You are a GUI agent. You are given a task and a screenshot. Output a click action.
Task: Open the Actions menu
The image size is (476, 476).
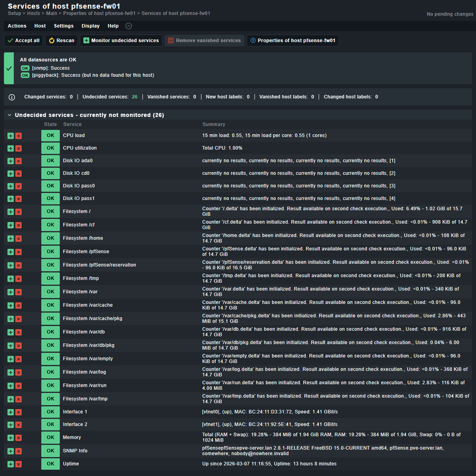(x=17, y=26)
